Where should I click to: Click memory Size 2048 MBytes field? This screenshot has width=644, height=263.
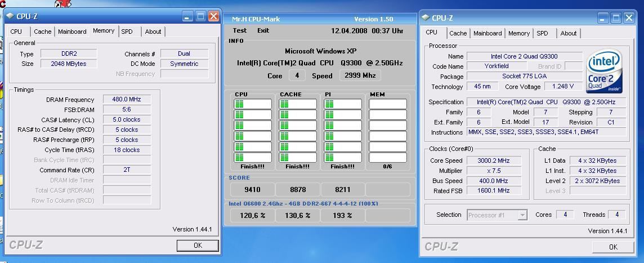tap(69, 64)
